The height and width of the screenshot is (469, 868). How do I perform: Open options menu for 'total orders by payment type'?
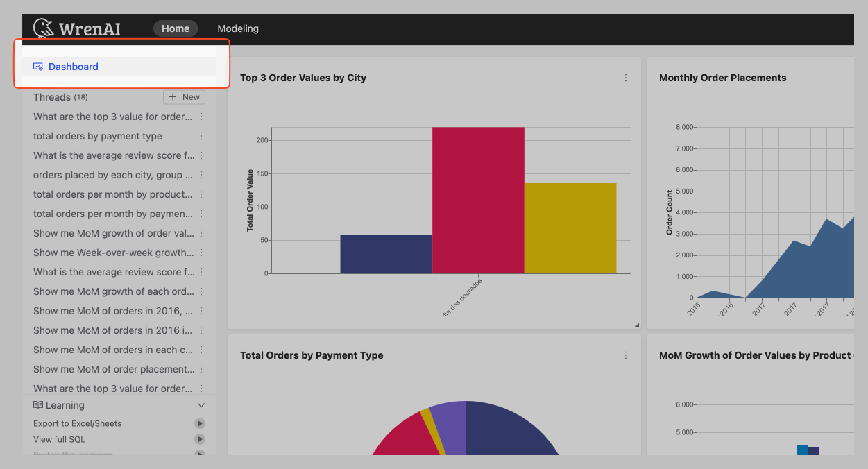201,136
